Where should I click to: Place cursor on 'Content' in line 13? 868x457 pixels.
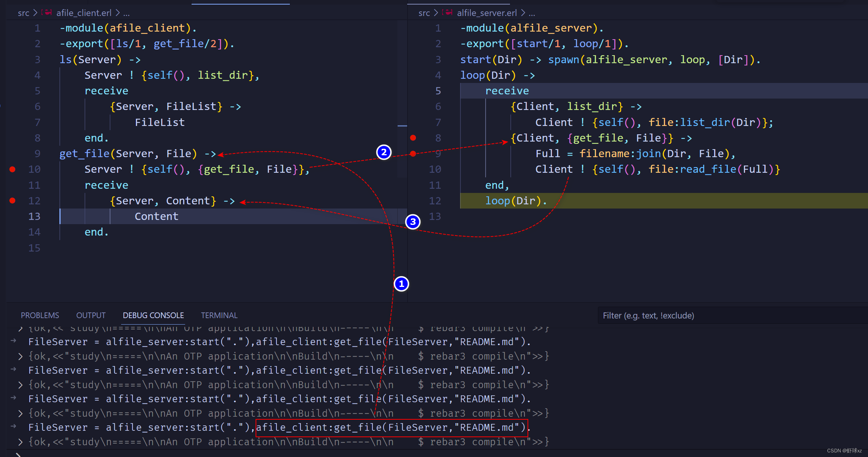point(157,217)
